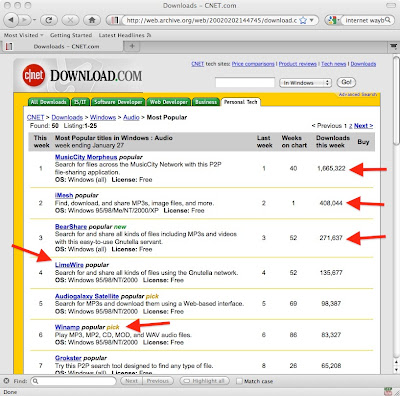Screen dimensions: 400x396
Task: Click the Go! search button
Action: pos(346,82)
